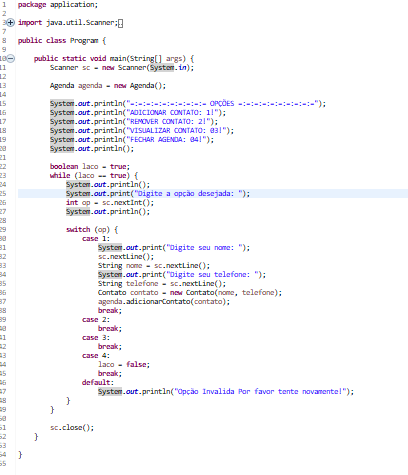The width and height of the screenshot is (408, 475).
Task: Click 'import java.util.Scanner;' text
Action: pos(68,23)
